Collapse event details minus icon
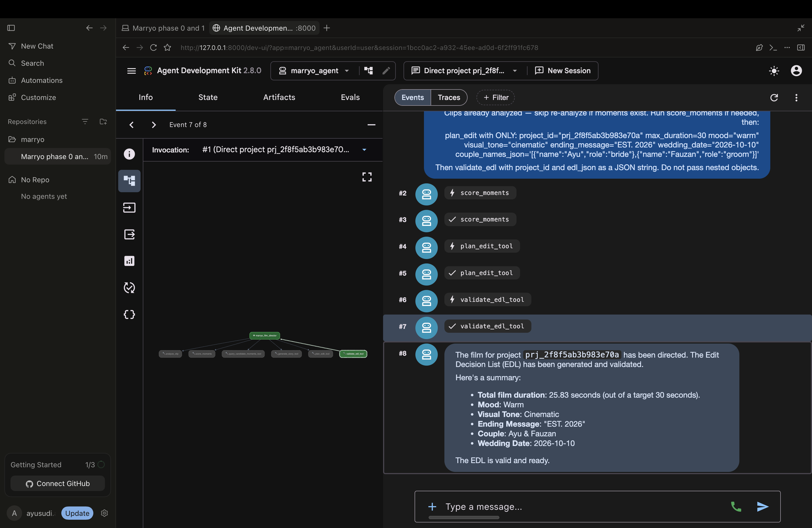The width and height of the screenshot is (812, 528). (x=371, y=125)
